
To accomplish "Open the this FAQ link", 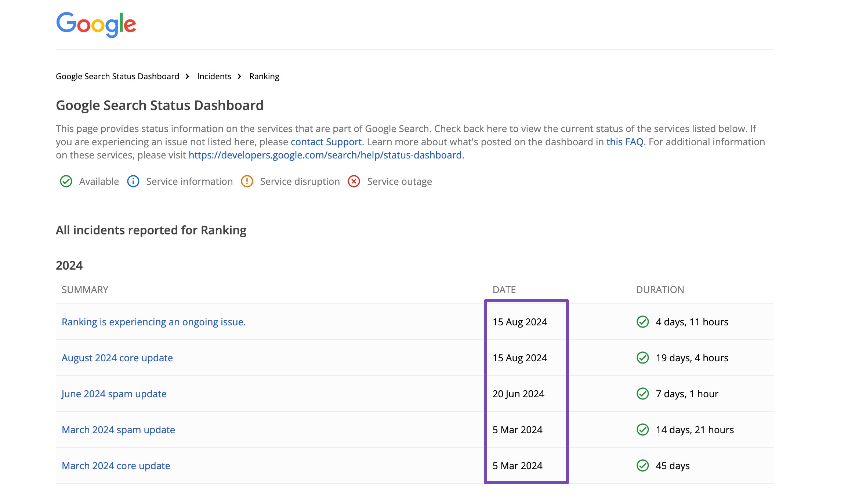I will 625,142.
